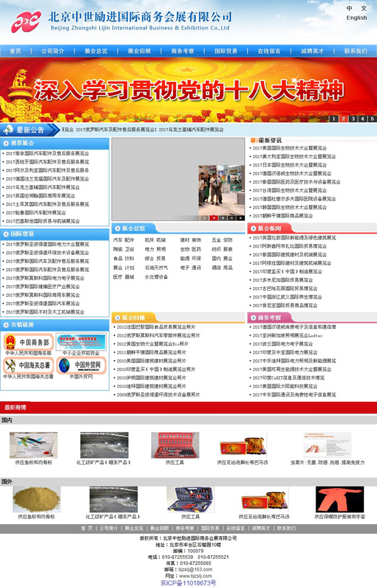Open 公司简介 in top navigation bar
This screenshot has height=588, width=377.
[x=53, y=52]
